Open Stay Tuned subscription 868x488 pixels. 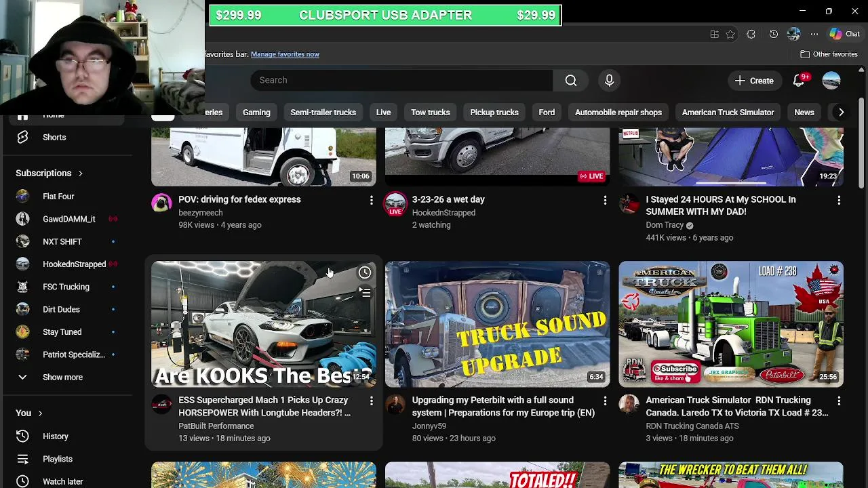[66, 332]
